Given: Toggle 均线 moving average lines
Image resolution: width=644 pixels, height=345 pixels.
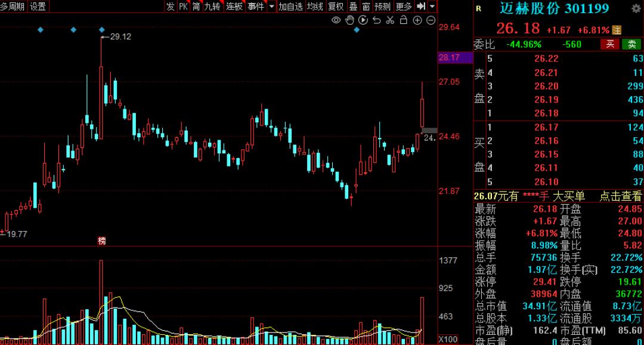Looking at the screenshot, I should tap(315, 7).
